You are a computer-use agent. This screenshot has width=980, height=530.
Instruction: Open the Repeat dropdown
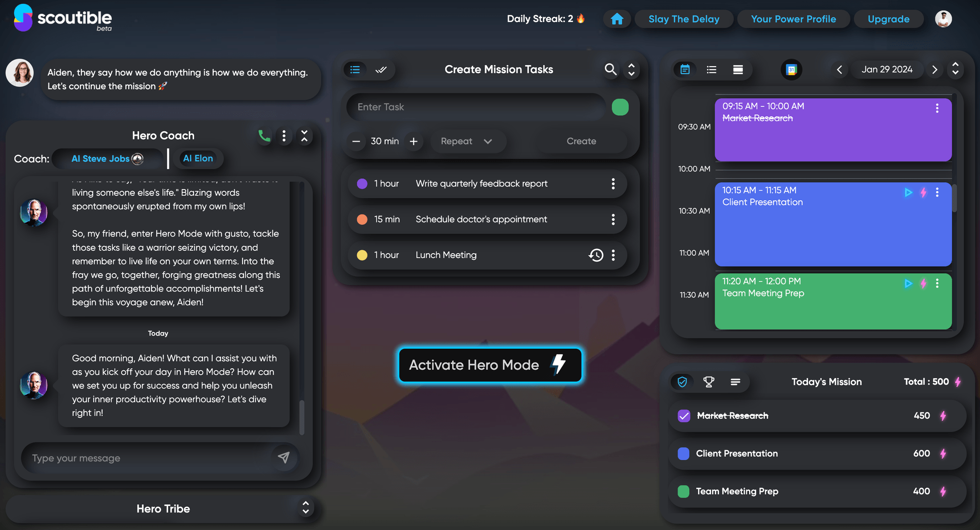tap(466, 141)
